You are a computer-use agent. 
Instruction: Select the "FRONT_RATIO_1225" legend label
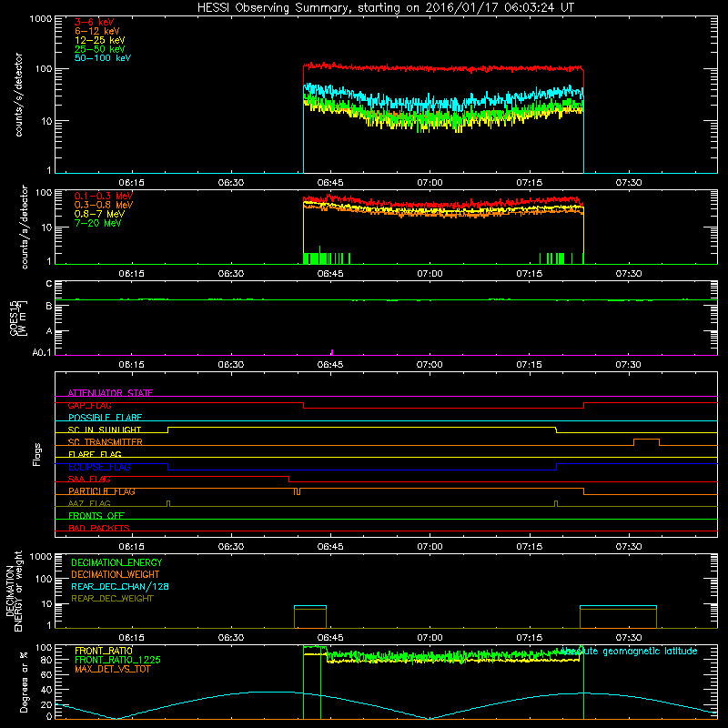117,660
